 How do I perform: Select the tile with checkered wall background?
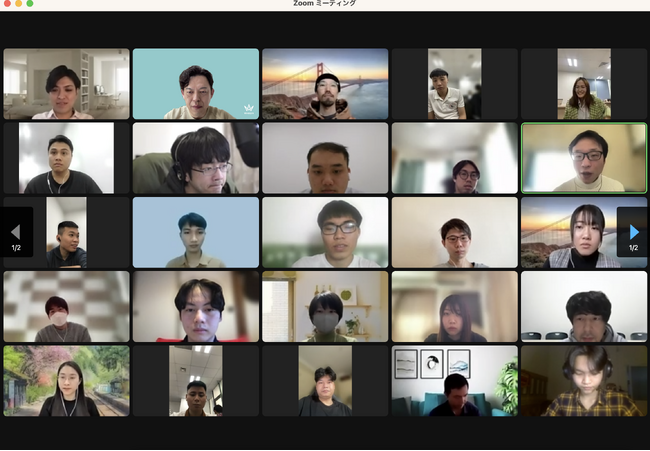(66, 306)
